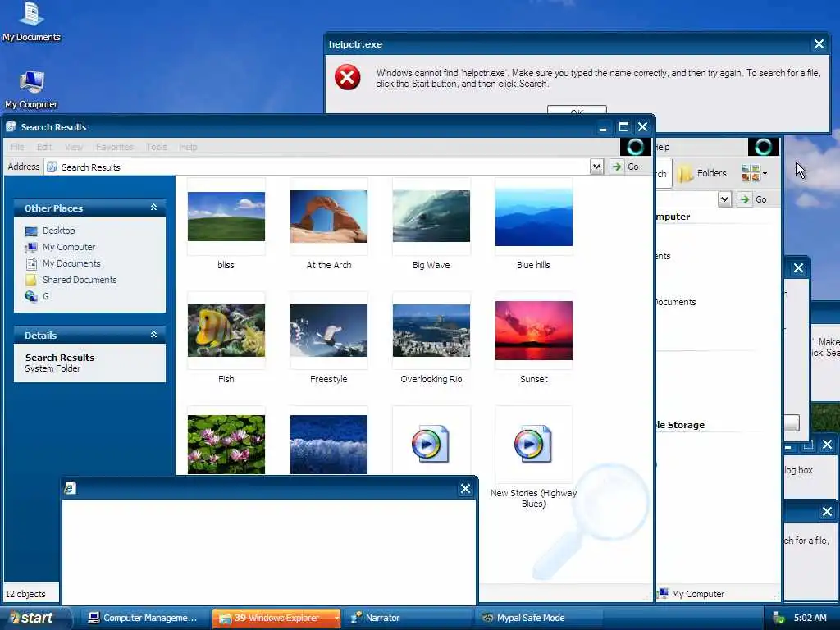
Task: Click the system tray network icon
Action: click(x=778, y=619)
